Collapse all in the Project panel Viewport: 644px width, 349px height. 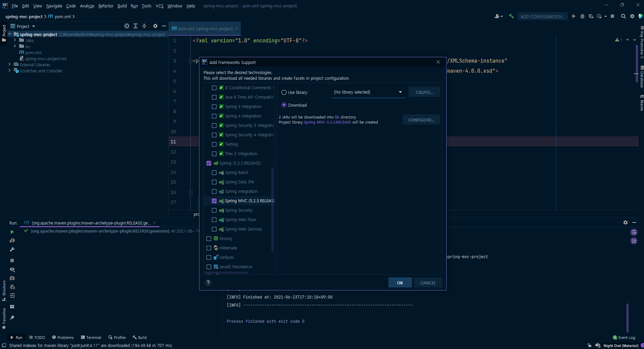click(144, 26)
